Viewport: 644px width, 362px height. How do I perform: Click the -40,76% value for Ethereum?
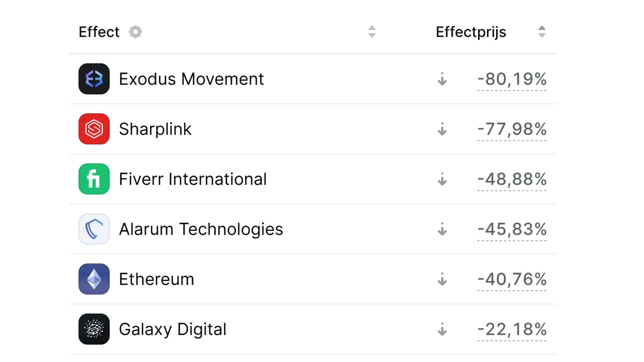pyautogui.click(x=512, y=279)
